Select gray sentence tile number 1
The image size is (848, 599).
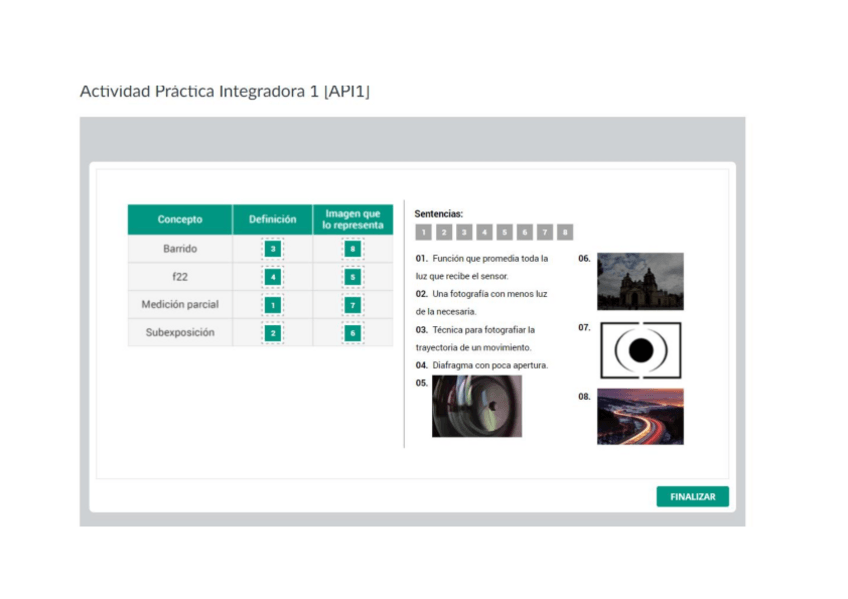tap(423, 232)
